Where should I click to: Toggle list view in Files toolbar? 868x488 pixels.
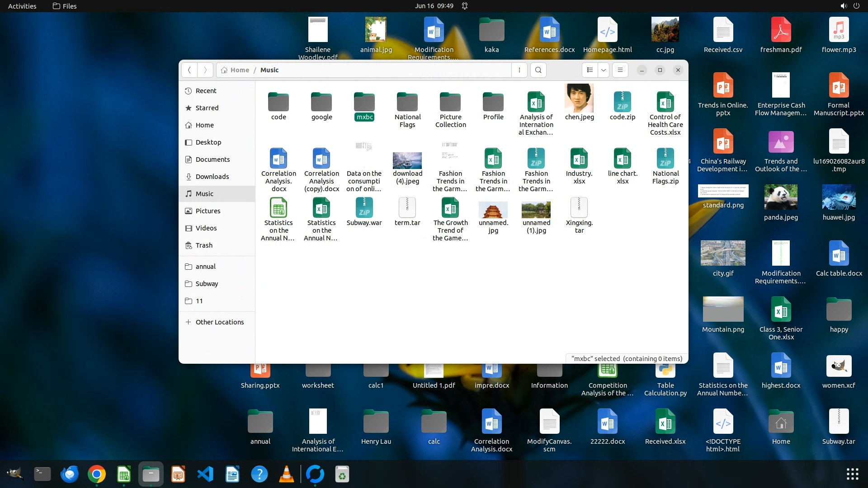[590, 70]
